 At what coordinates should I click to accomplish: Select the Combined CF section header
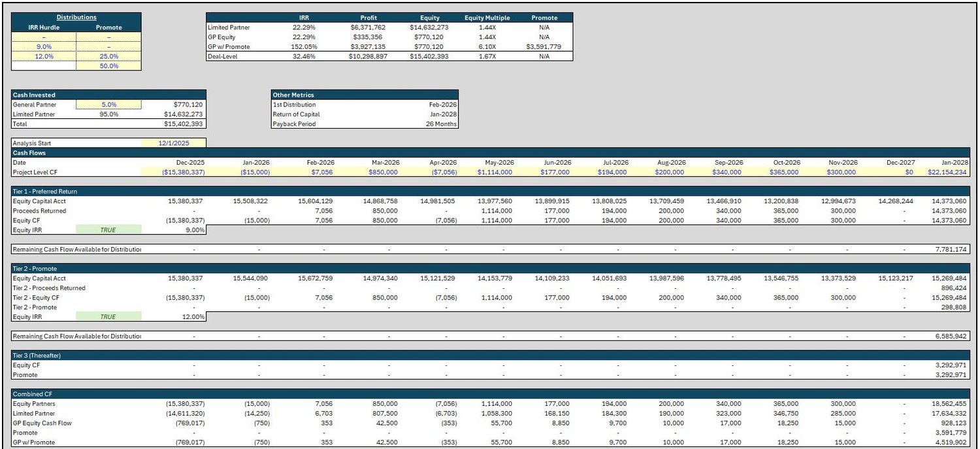(x=490, y=394)
